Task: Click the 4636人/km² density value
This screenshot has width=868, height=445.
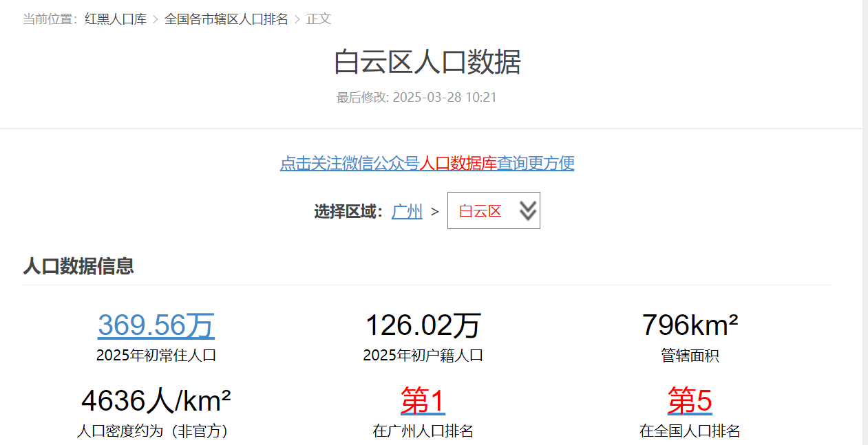Action: click(x=156, y=401)
